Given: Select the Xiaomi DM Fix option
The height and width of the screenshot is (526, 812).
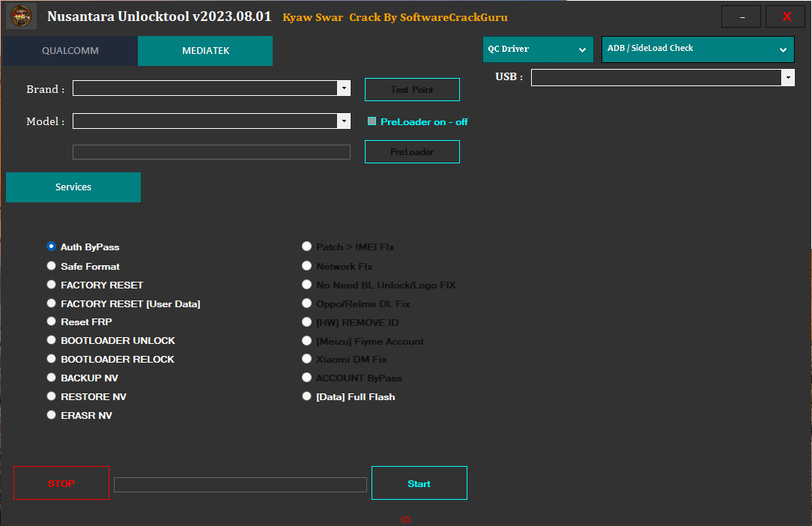Looking at the screenshot, I should [x=306, y=358].
